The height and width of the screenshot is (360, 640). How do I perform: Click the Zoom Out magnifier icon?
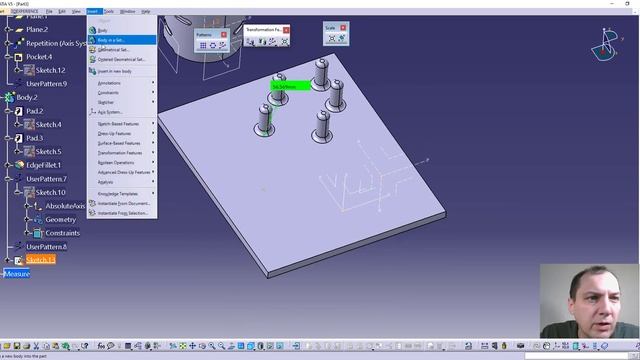[222, 346]
